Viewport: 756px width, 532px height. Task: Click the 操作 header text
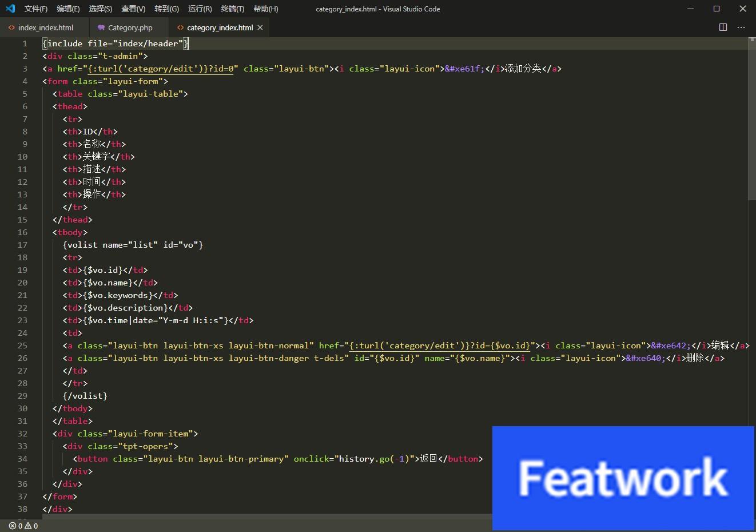click(91, 194)
